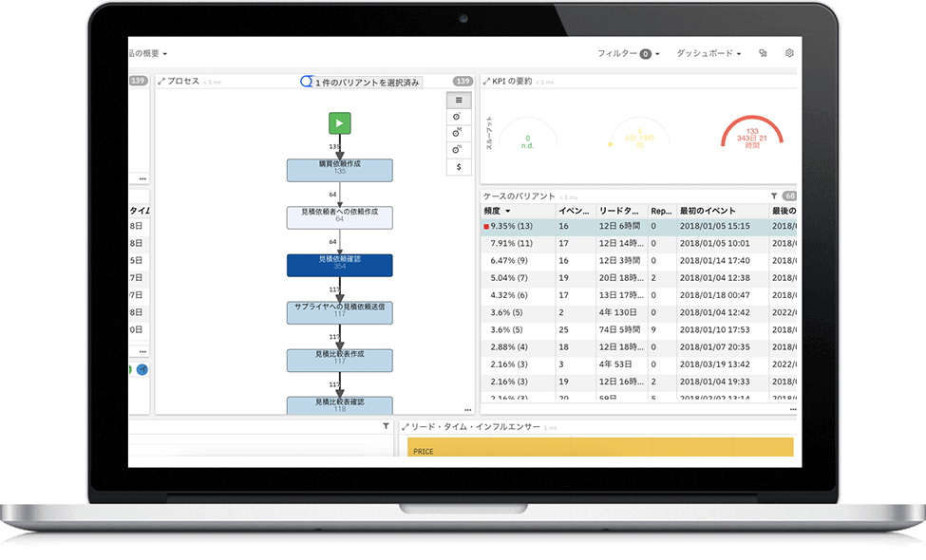
Task: Click the イベン... column header
Action: [574, 211]
